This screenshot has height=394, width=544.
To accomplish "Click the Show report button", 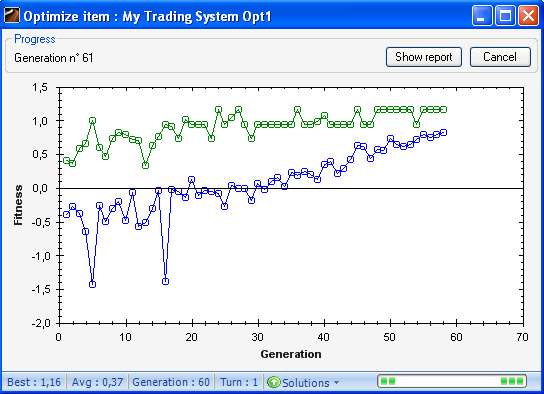I will (x=424, y=57).
